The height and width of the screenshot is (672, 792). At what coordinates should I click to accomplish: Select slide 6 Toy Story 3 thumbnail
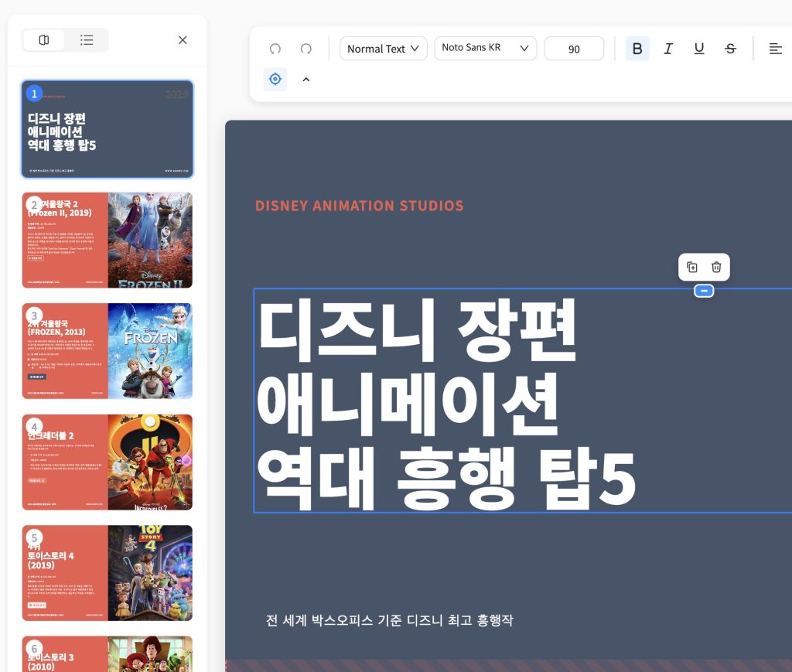pos(108,654)
